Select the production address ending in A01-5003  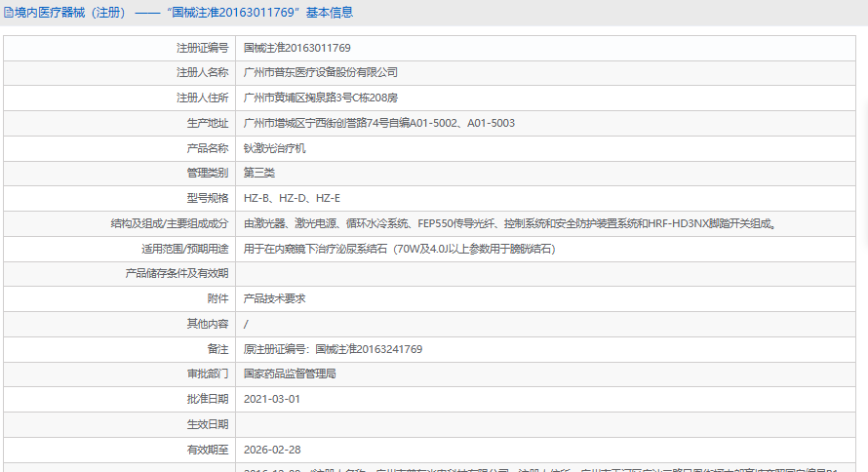379,123
